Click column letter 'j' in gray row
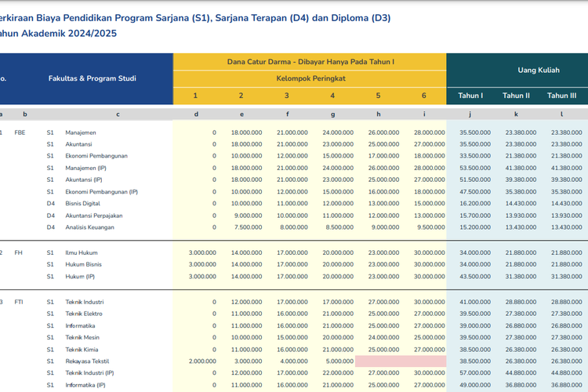Image resolution: width=588 pixels, height=392 pixels. 470,114
